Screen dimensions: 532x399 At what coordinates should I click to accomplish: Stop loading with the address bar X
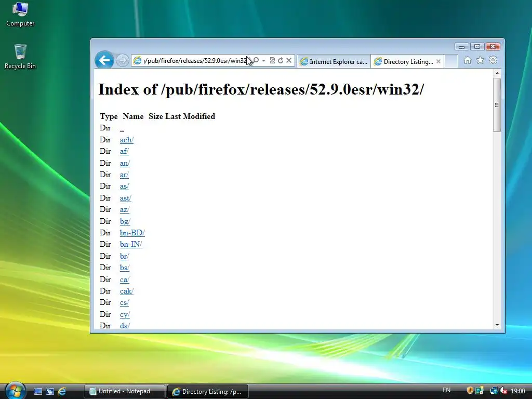click(x=289, y=60)
